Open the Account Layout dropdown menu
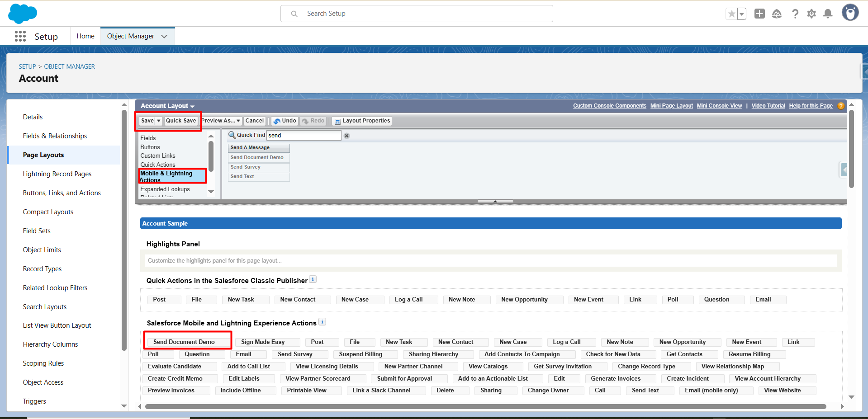 point(167,106)
